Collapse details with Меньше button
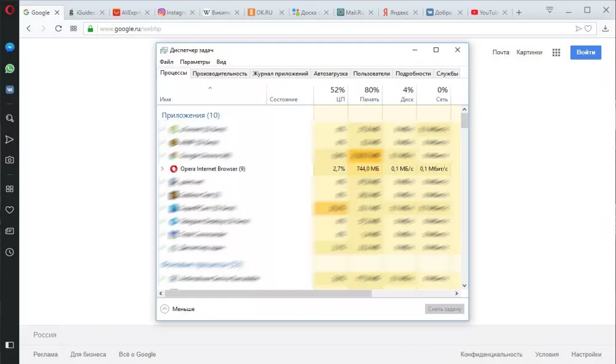The image size is (616, 364). coord(177,309)
